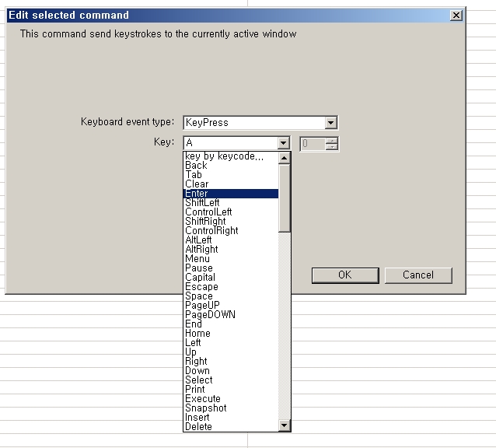Click the key list scrollbar thumb
The image size is (496, 448).
click(x=284, y=198)
